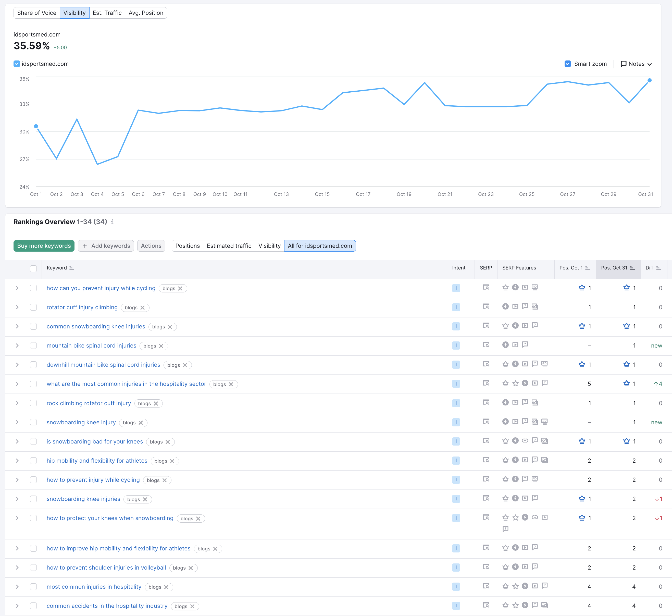This screenshot has width=672, height=616.
Task: Click image pack SERP feature for 'rock climbing rotator cuff injury'
Action: 535,402
